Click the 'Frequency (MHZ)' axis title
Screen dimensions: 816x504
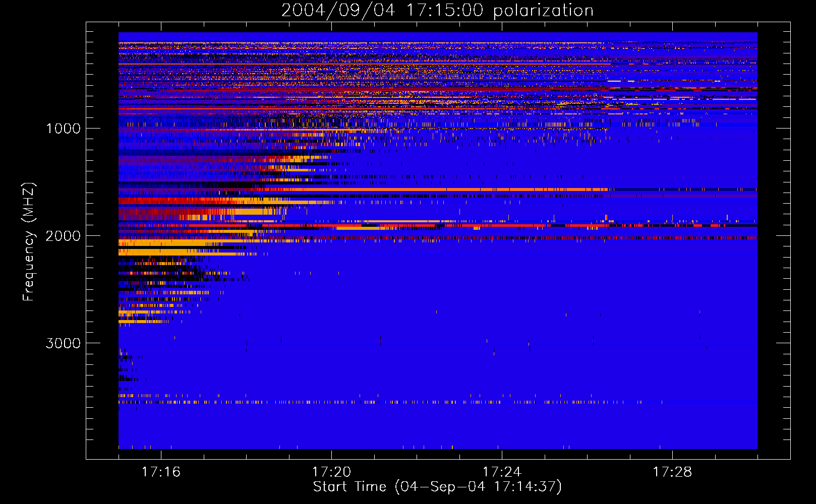tap(29, 242)
